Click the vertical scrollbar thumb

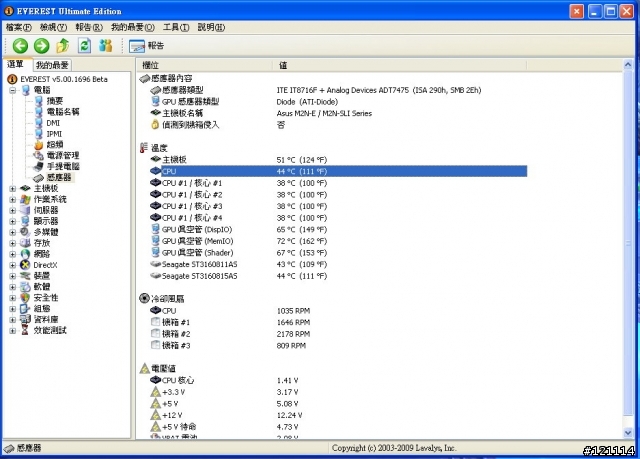(x=628, y=243)
